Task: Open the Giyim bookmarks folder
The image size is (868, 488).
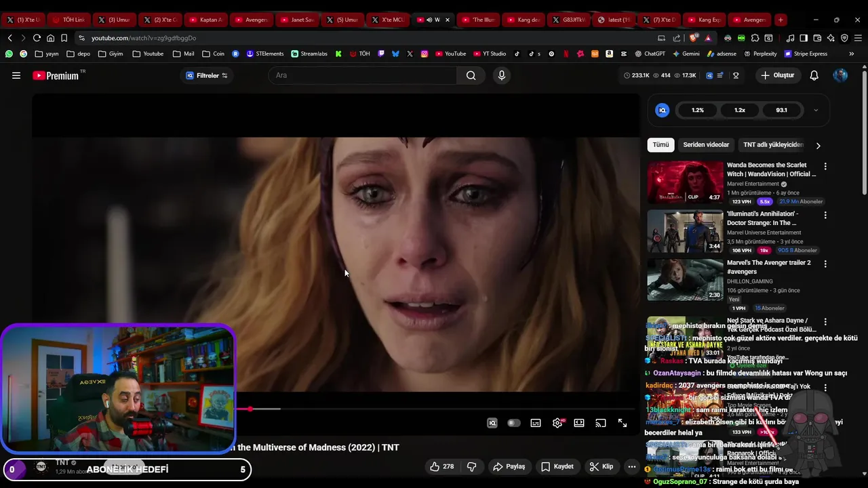Action: [x=111, y=54]
